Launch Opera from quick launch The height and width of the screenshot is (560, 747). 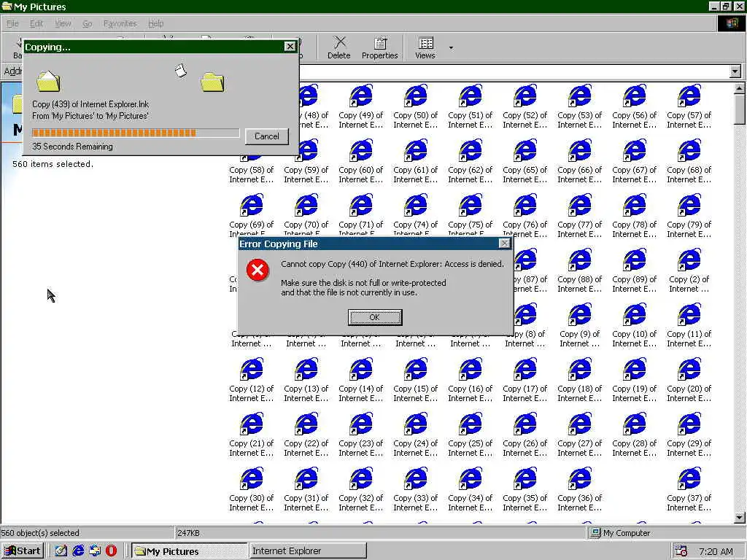coord(111,551)
